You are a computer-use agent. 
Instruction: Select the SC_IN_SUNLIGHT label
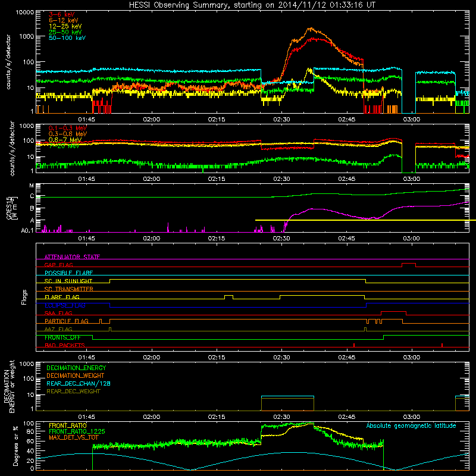[x=68, y=281]
